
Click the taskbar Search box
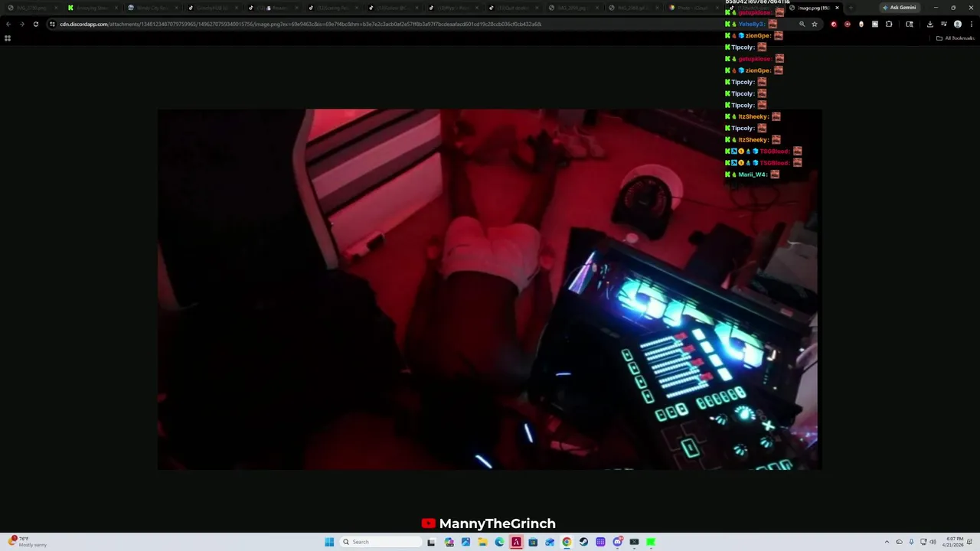(381, 542)
